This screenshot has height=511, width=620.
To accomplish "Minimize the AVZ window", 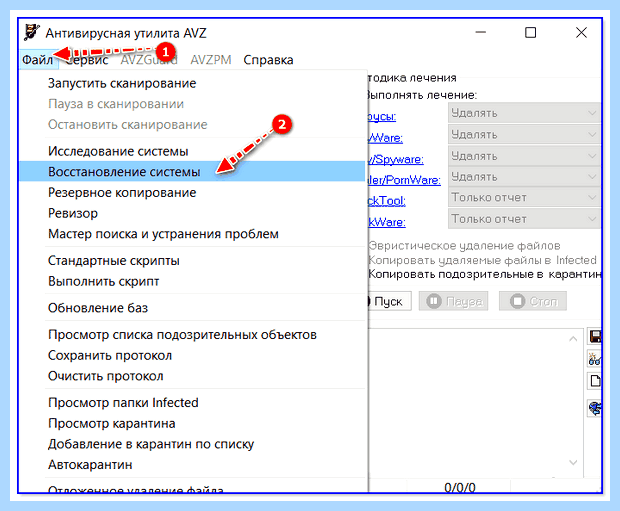I will pos(480,32).
